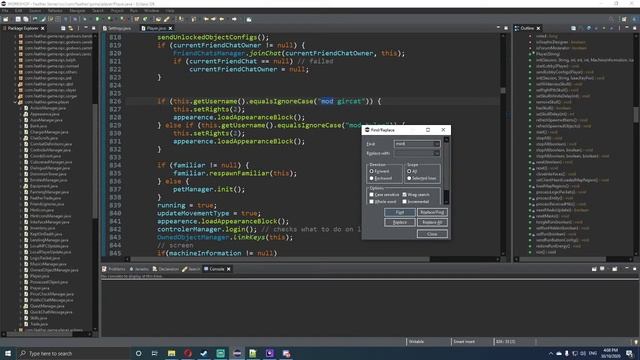
Task: Click the Find text input field
Action: (x=413, y=144)
